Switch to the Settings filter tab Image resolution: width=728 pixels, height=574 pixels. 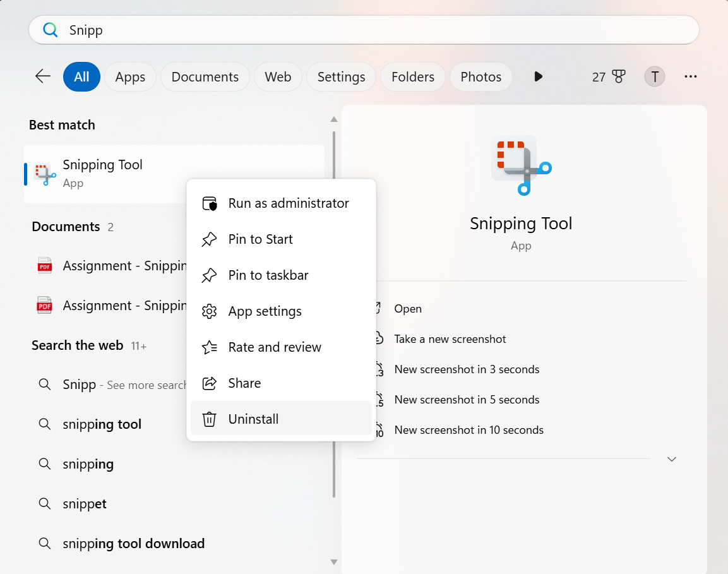[341, 76]
